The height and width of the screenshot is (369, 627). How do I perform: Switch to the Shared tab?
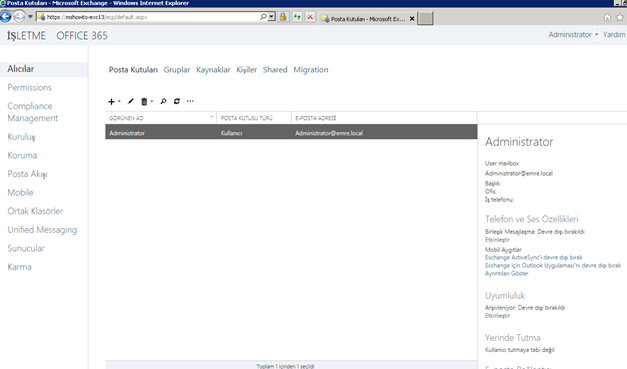pyautogui.click(x=275, y=70)
